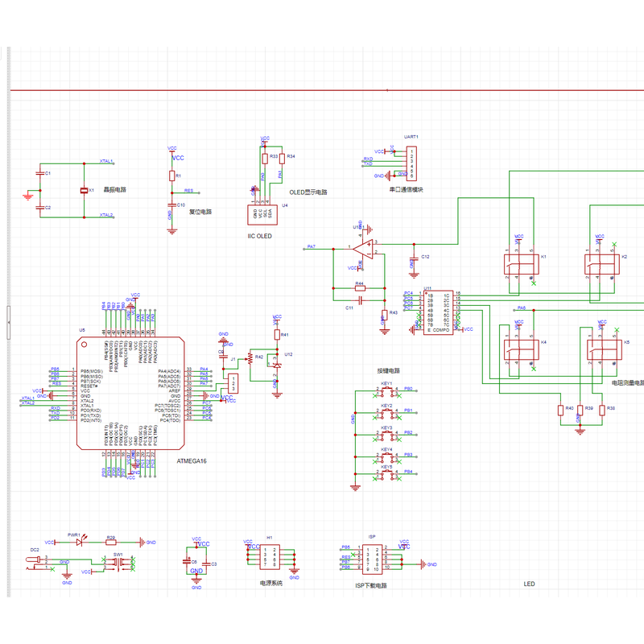The height and width of the screenshot is (644, 644).
Task: Select capacitor C6 in power section
Action: tap(187, 561)
